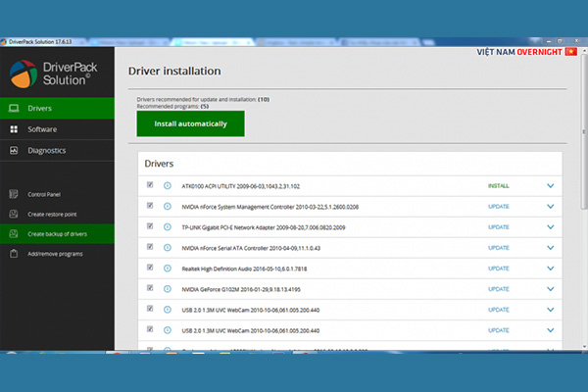Click UPDATE for TP-LINK Gigabit Network Adapter
The width and height of the screenshot is (588, 392).
point(499,227)
